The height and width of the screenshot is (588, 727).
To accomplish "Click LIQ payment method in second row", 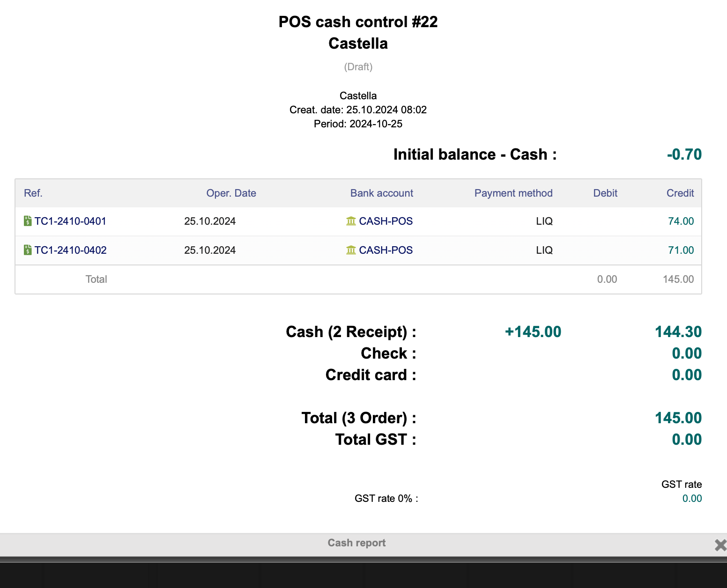I will tap(544, 250).
